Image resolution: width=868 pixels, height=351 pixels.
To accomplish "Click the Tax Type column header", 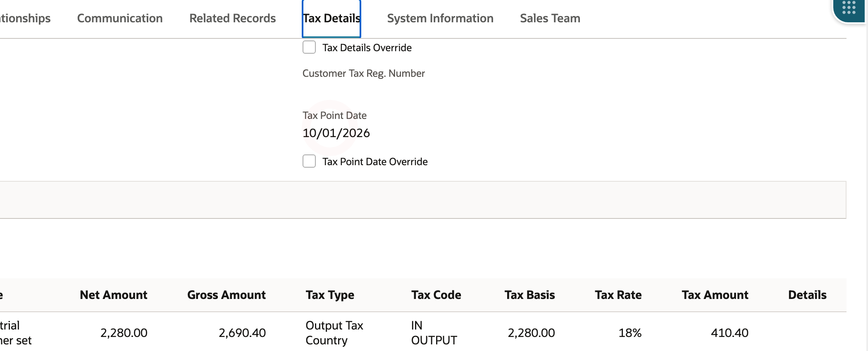I will tap(330, 295).
